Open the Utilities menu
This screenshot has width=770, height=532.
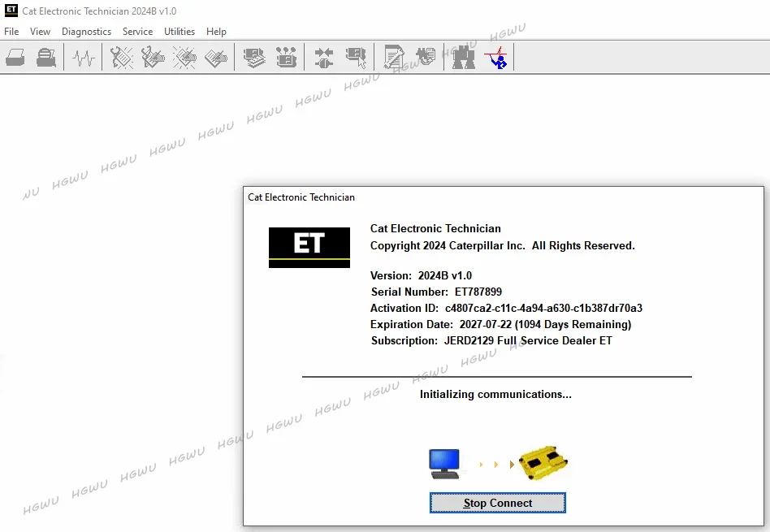[x=180, y=32]
